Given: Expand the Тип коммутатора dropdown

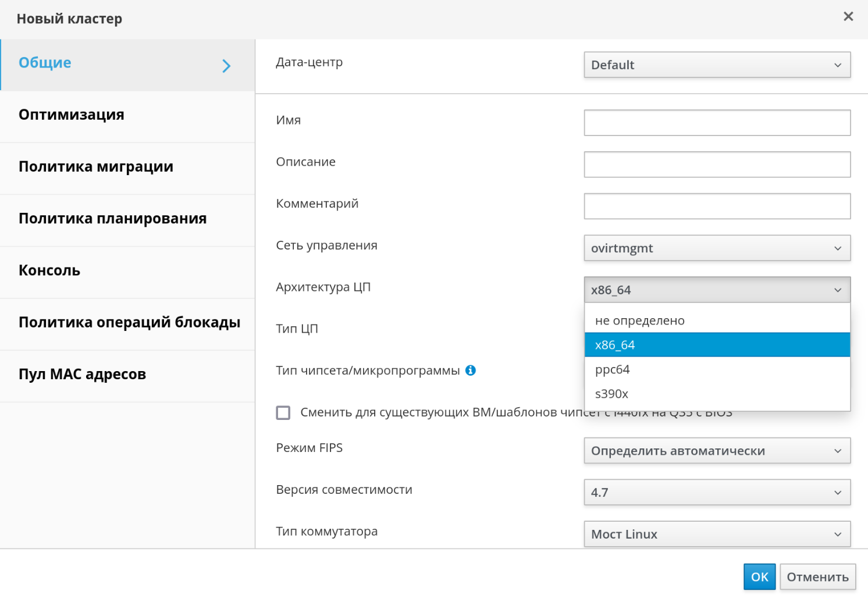Looking at the screenshot, I should coord(717,534).
